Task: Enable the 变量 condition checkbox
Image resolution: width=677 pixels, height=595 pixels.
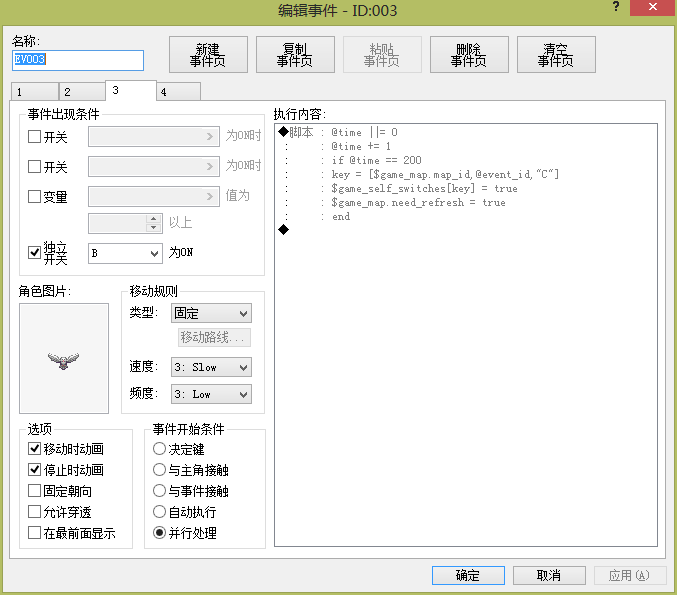Action: point(34,196)
